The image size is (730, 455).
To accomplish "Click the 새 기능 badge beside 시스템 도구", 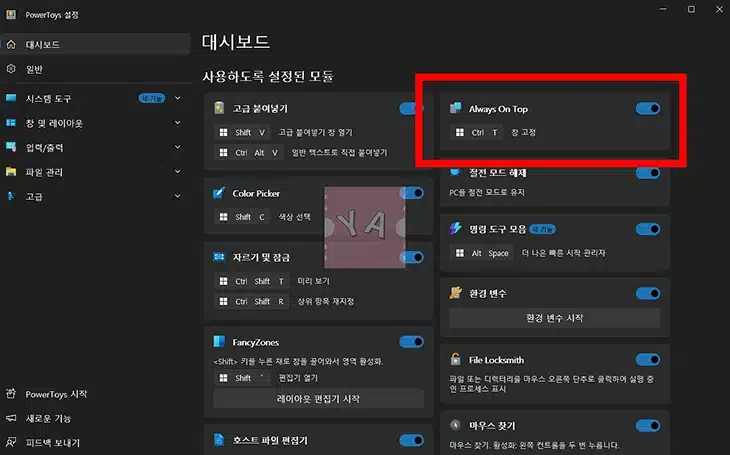I will (152, 98).
